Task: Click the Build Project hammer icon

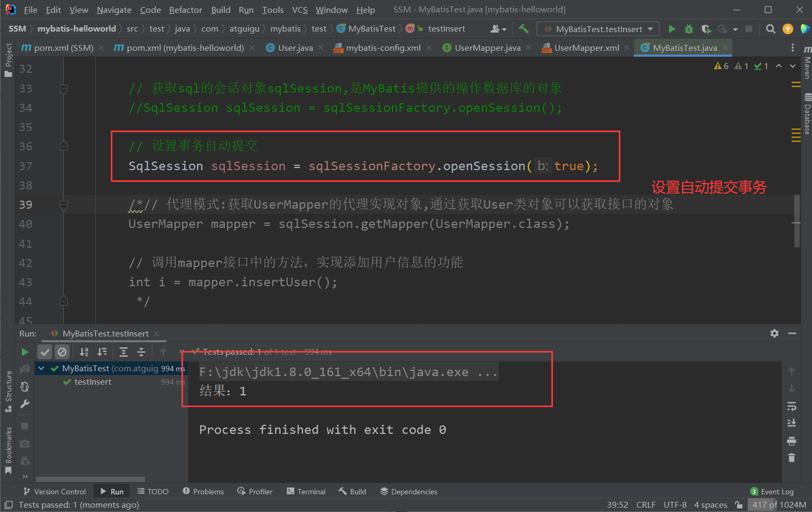Action: coord(523,29)
